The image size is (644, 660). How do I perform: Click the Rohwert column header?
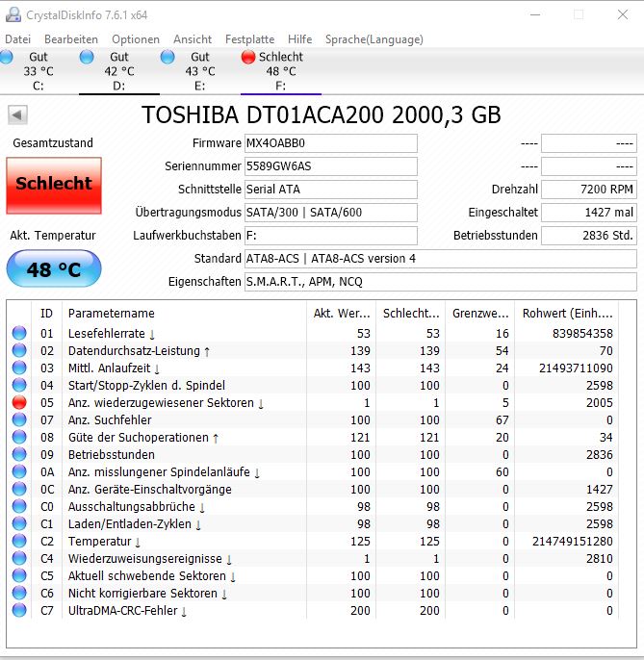567,314
